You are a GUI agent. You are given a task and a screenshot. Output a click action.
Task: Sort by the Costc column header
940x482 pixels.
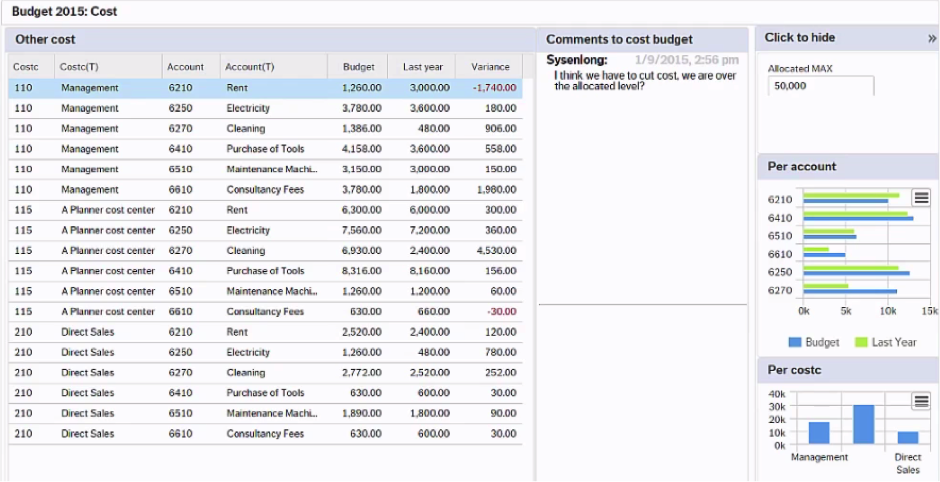pyautogui.click(x=31, y=67)
